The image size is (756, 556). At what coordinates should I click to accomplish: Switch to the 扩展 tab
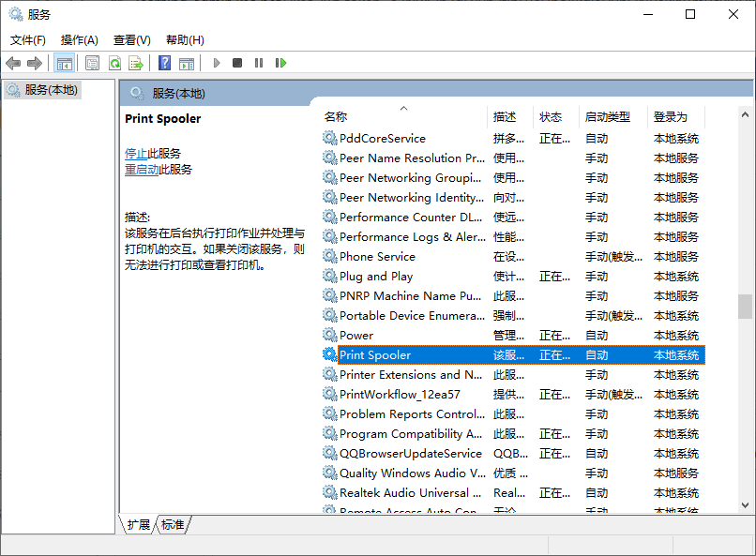(139, 524)
